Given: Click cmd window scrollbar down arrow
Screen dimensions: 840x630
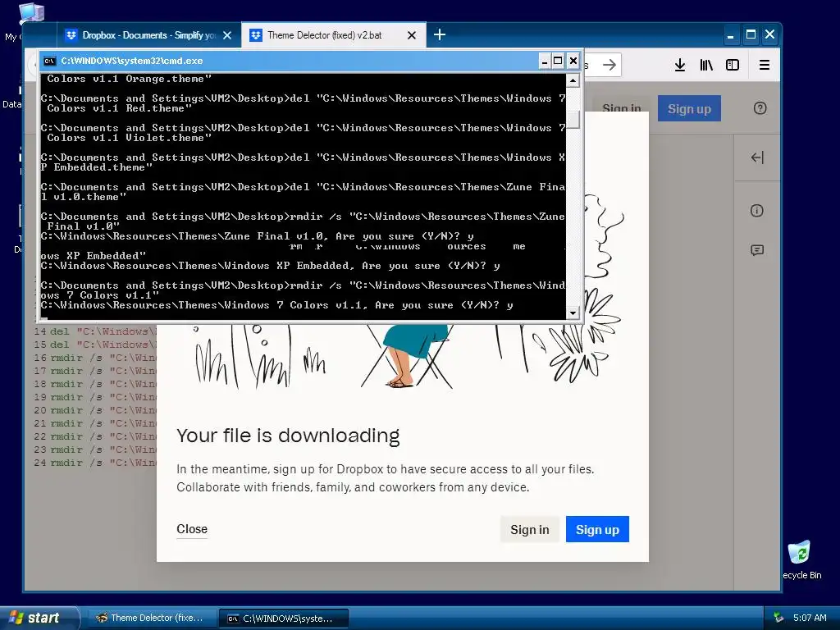Looking at the screenshot, I should pyautogui.click(x=573, y=313).
